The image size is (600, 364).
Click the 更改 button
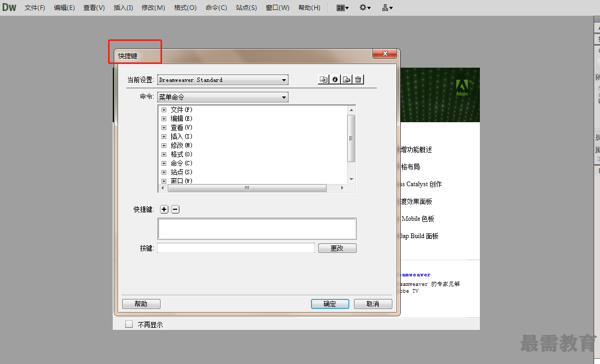(x=337, y=248)
